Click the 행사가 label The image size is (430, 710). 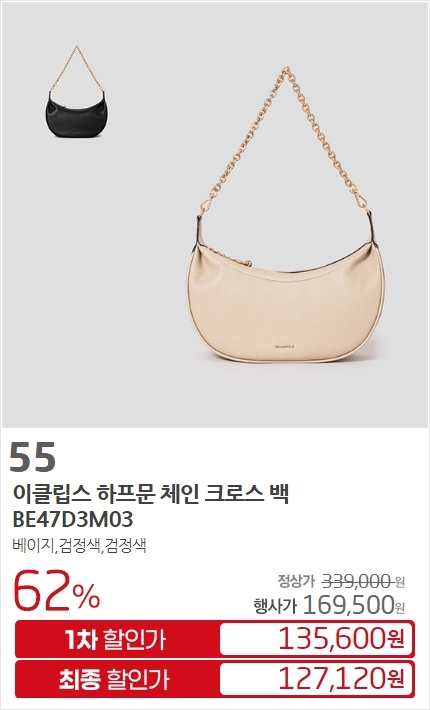coord(275,605)
